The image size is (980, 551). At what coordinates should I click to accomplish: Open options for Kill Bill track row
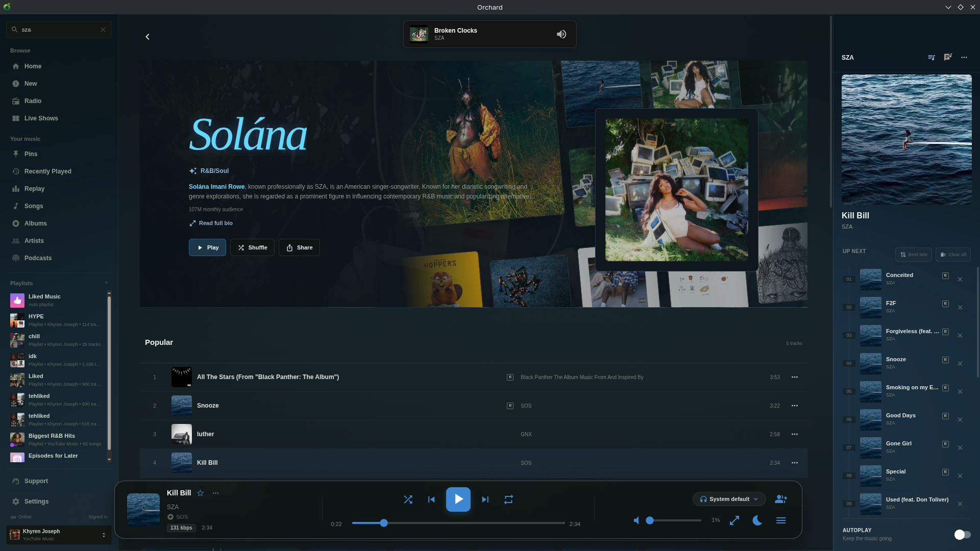tap(795, 463)
